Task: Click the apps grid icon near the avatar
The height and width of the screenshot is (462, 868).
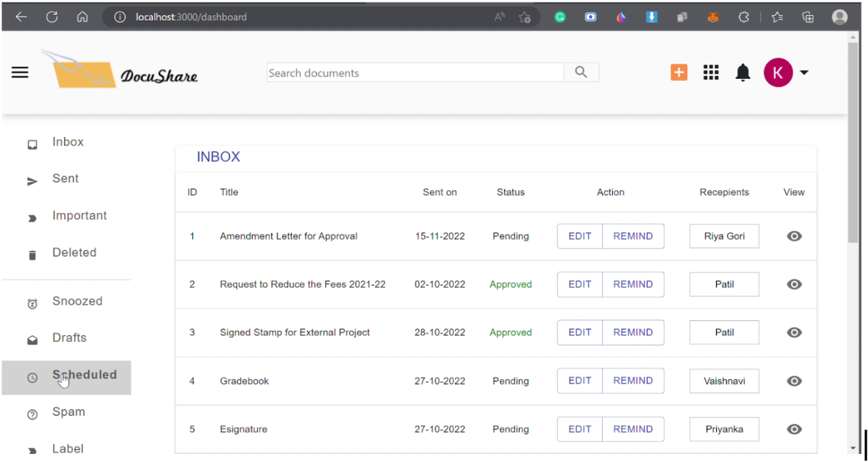Action: 711,72
